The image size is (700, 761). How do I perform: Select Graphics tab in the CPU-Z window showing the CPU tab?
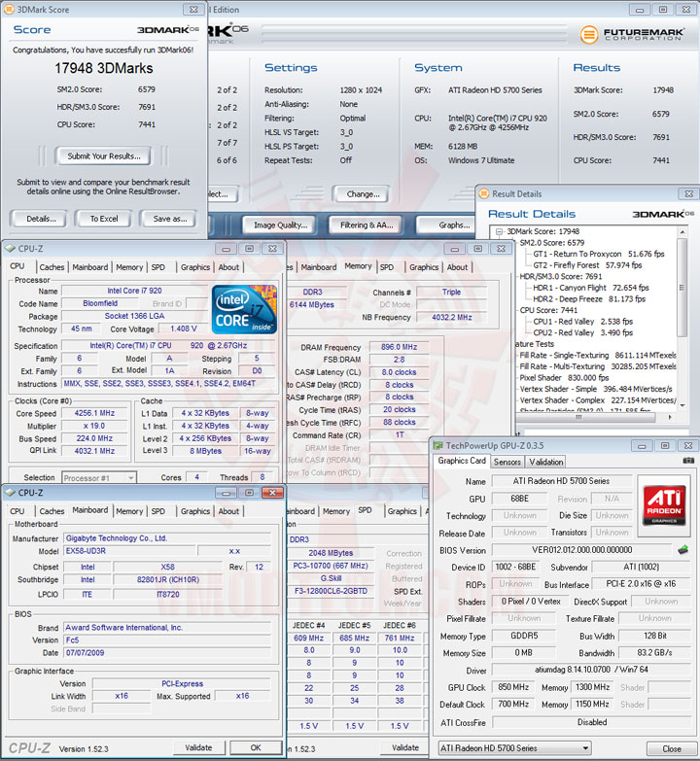click(x=195, y=267)
